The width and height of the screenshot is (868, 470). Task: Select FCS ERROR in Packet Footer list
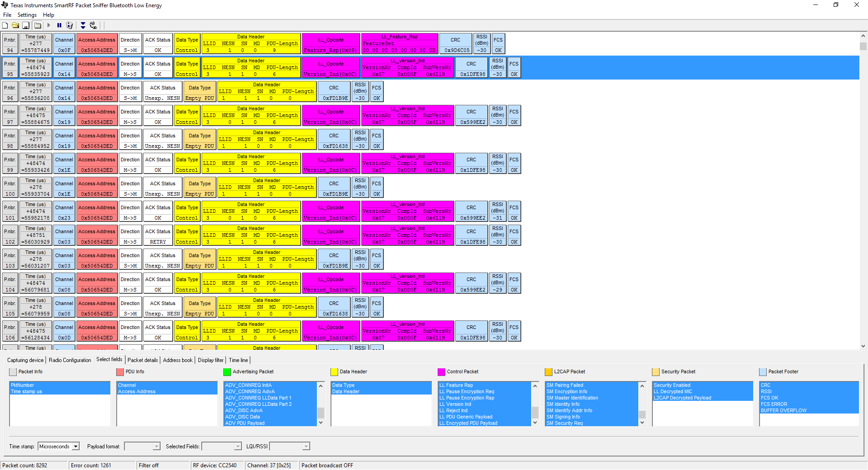click(x=809, y=404)
